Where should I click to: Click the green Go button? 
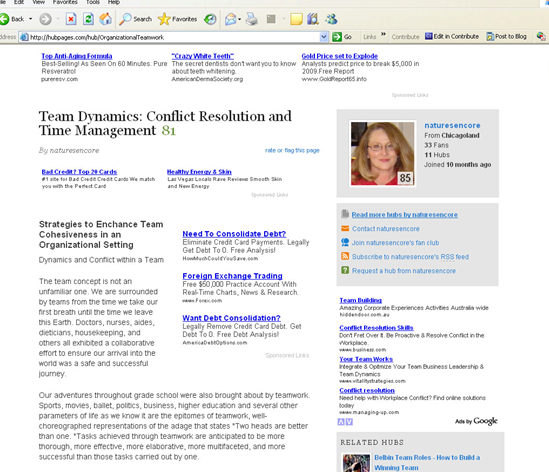tap(342, 37)
